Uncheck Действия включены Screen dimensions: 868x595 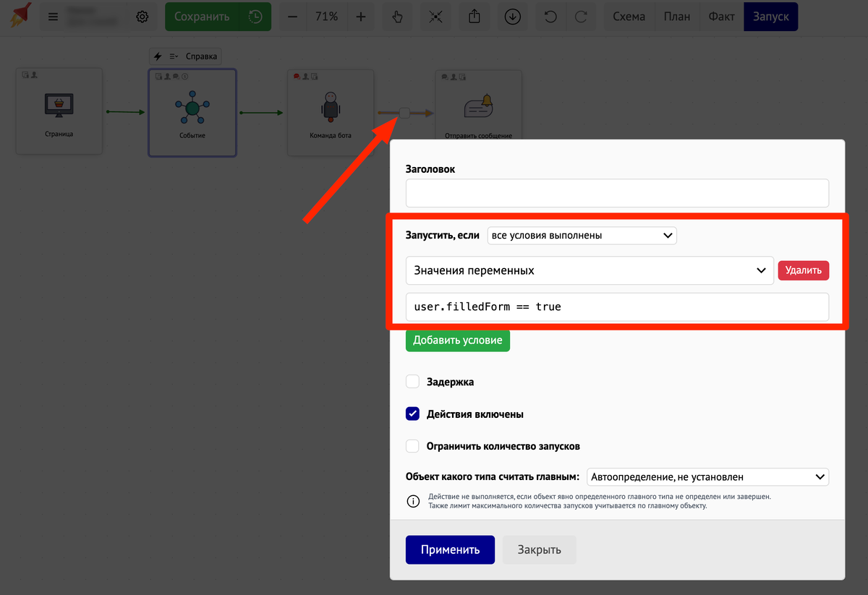point(412,414)
